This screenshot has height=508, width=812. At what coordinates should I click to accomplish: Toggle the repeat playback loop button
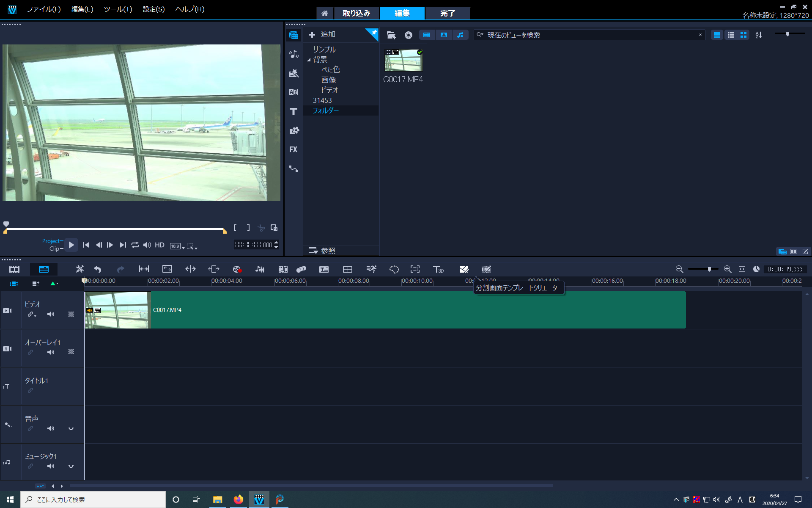(135, 245)
